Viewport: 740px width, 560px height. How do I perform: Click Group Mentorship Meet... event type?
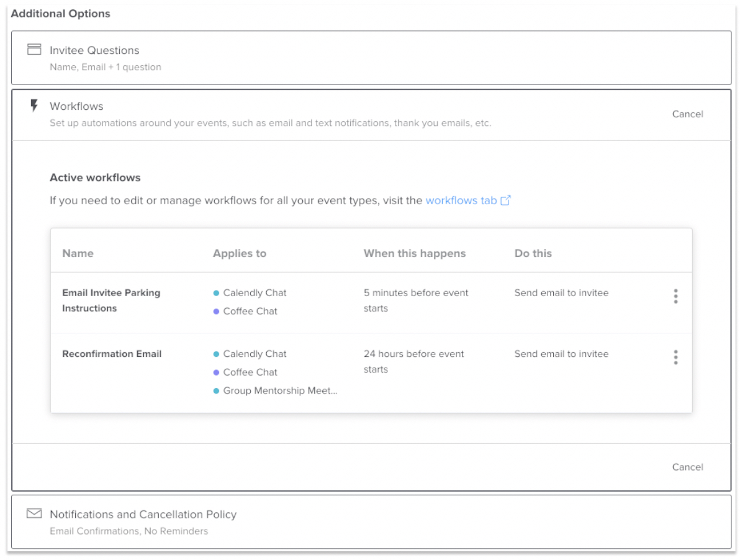pos(280,391)
